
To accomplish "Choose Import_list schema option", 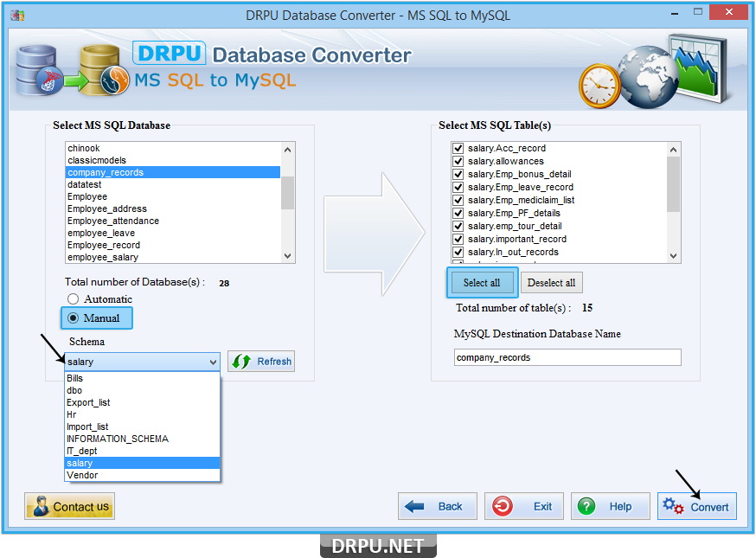I will pyautogui.click(x=142, y=427).
